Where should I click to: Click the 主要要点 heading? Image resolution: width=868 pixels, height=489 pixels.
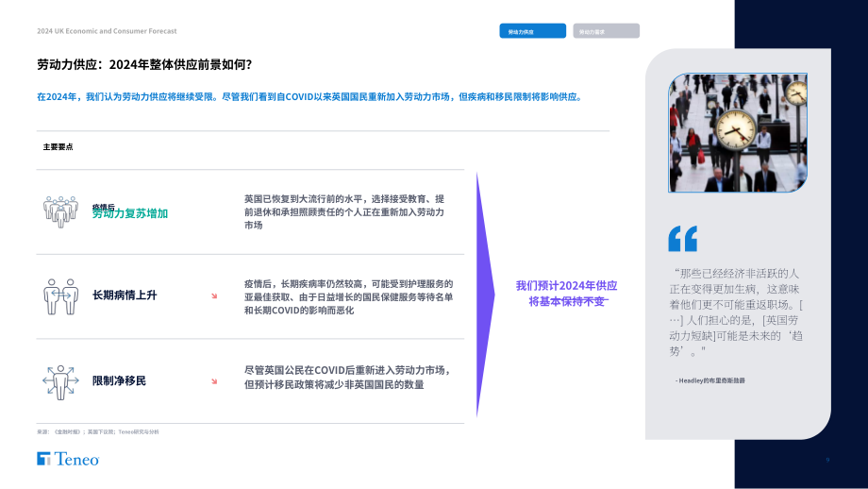click(58, 146)
